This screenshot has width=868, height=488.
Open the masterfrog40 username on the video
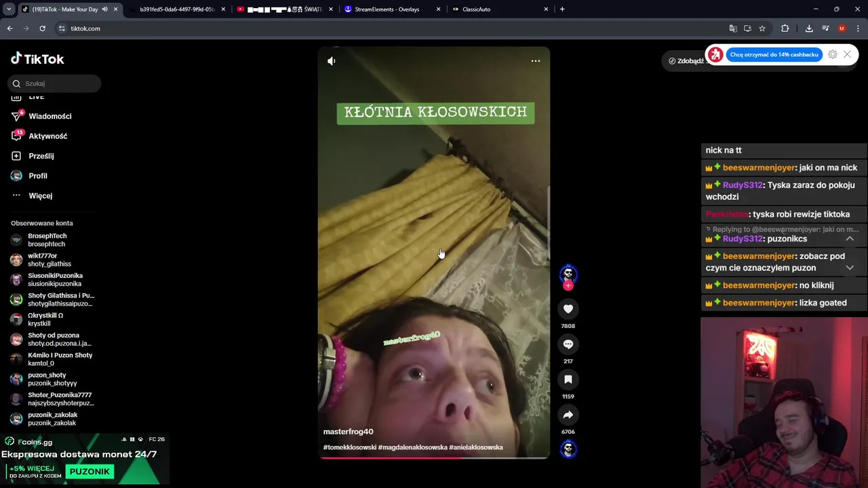coord(348,432)
